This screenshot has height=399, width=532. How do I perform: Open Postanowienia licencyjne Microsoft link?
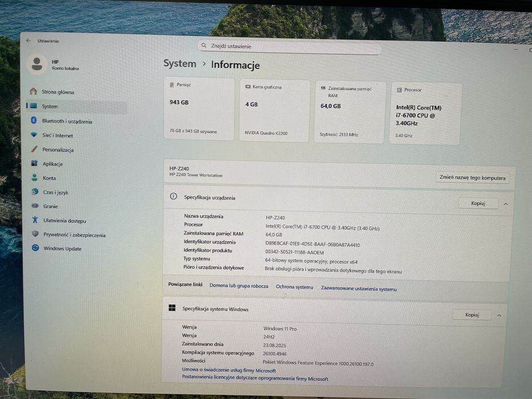255,377
